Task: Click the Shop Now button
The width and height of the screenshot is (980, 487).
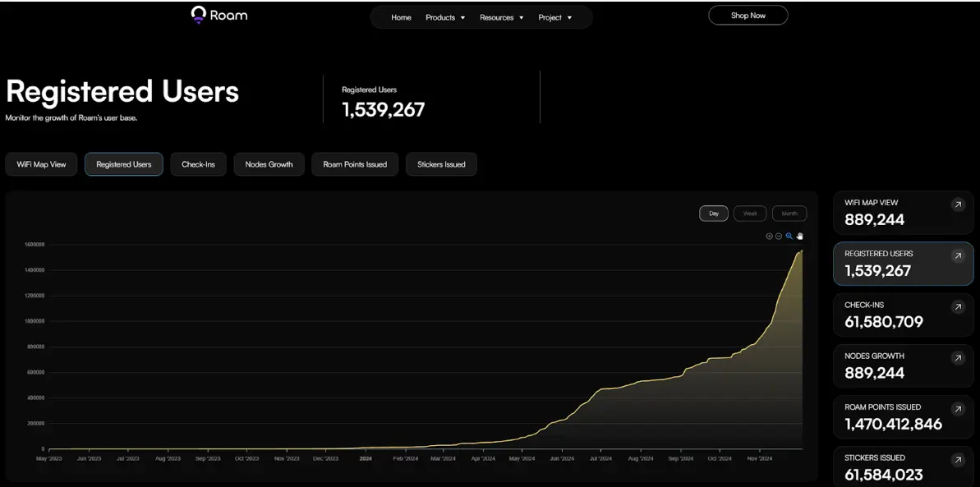Action: tap(748, 16)
